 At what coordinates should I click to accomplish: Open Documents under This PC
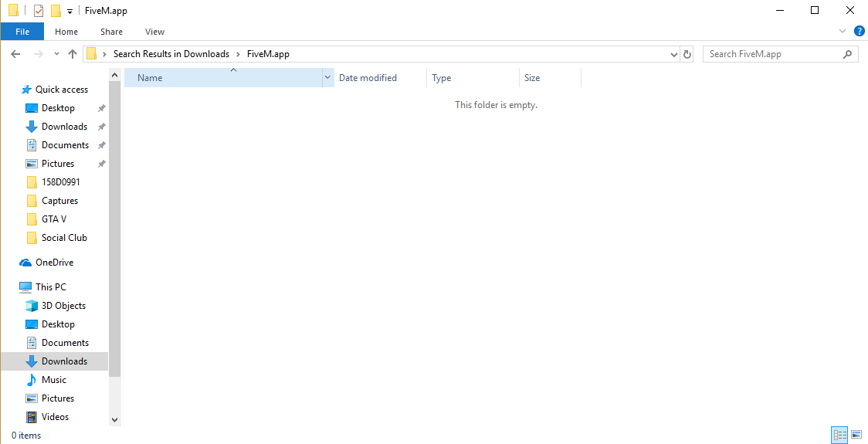click(65, 343)
